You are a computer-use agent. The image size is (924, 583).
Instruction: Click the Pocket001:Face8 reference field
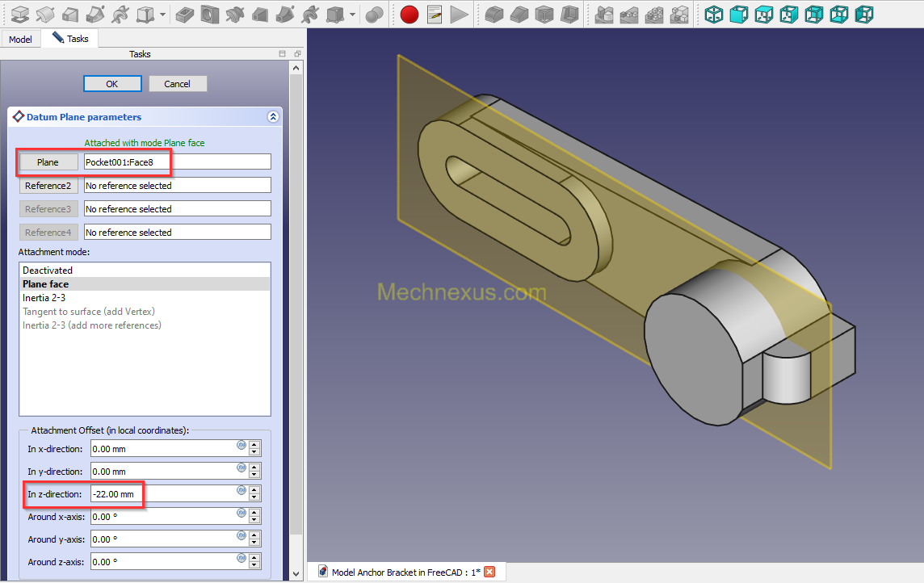click(178, 162)
